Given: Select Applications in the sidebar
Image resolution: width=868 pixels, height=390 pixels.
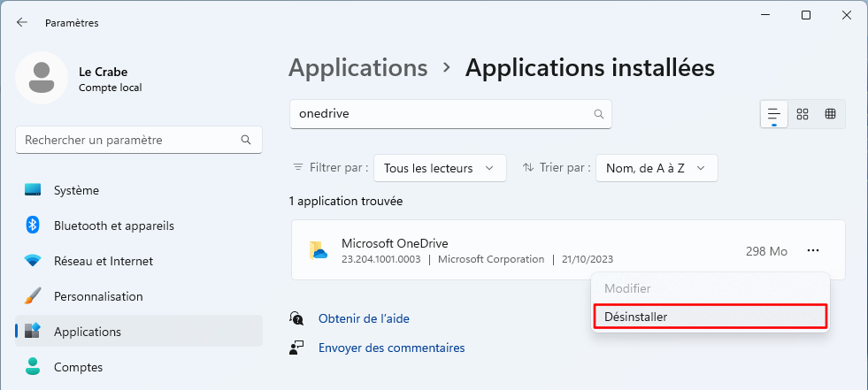Looking at the screenshot, I should click(x=138, y=332).
